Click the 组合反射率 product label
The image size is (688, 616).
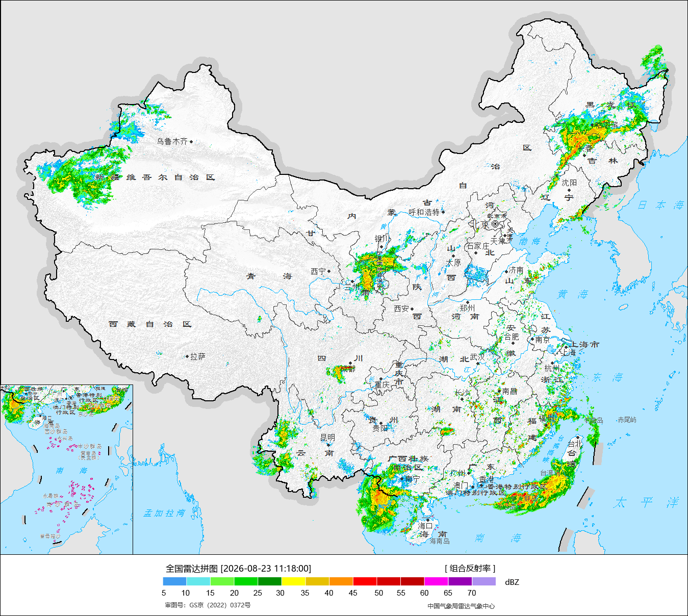(x=470, y=568)
